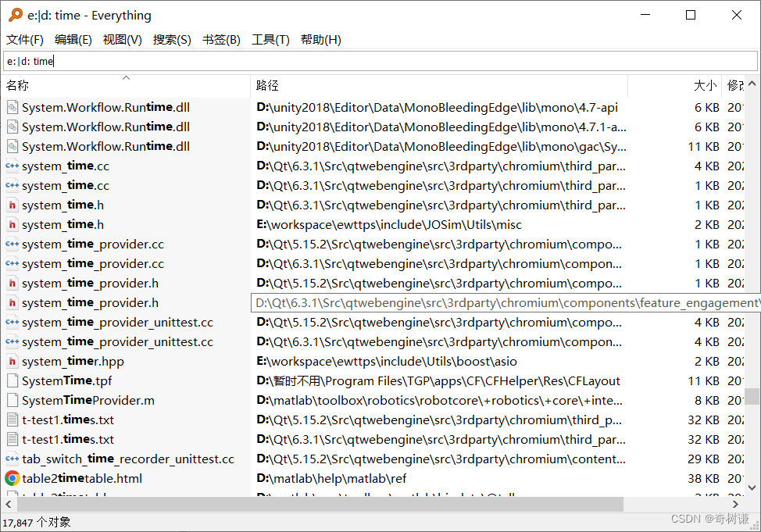Click the path containing TGP\apps\CF\CFHelper
761x532 pixels.
tap(438, 380)
